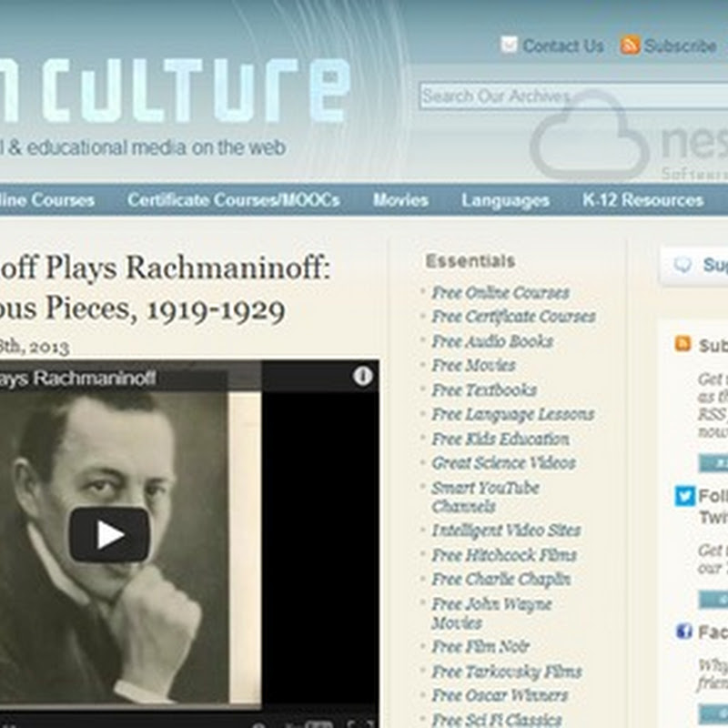Open the Contact Us text link

562,46
